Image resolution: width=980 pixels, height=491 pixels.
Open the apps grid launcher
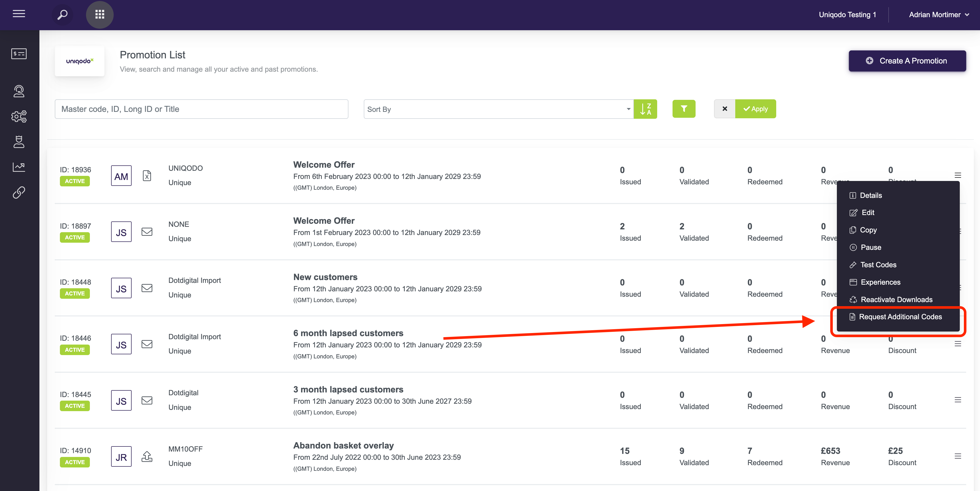pos(100,15)
